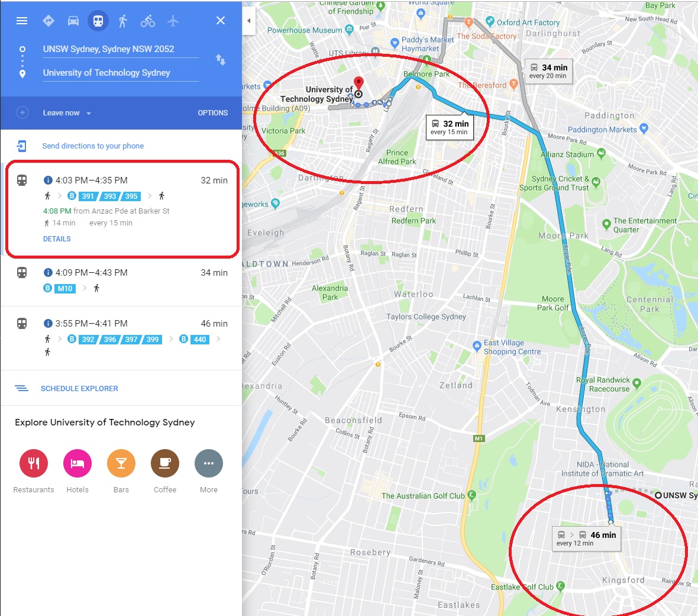
Task: Open More explore categories
Action: point(209,463)
